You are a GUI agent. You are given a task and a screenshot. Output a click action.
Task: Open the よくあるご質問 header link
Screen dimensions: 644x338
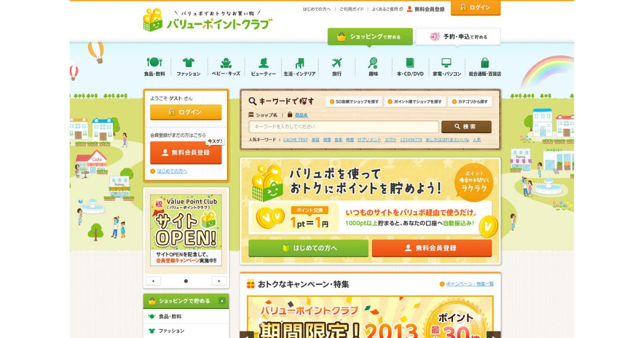(387, 9)
